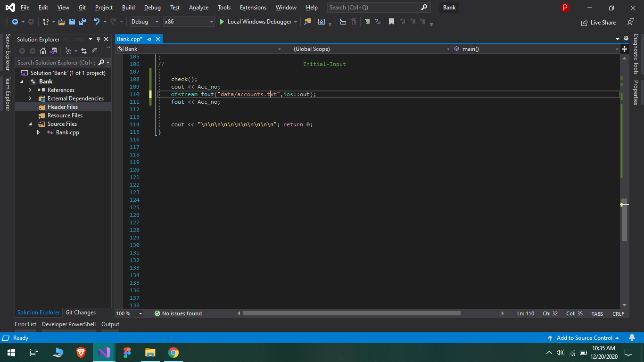Comment out the selected lines icon
Image resolution: width=644 pixels, height=362 pixels.
click(x=367, y=22)
